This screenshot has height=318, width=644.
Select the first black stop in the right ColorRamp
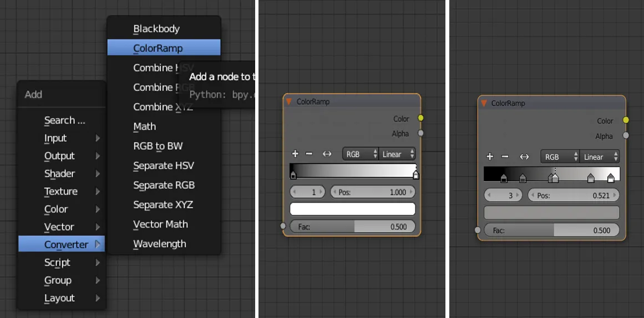pyautogui.click(x=504, y=178)
